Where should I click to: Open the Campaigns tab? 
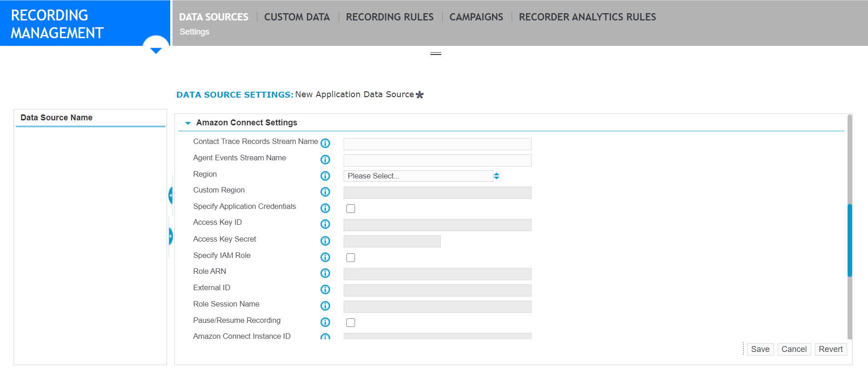[x=476, y=17]
